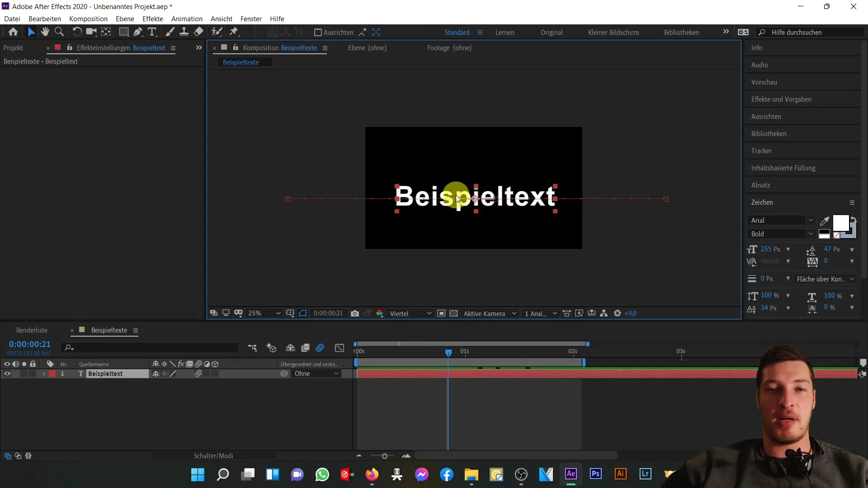
Task: Open the 25% magnification dropdown
Action: tap(264, 314)
